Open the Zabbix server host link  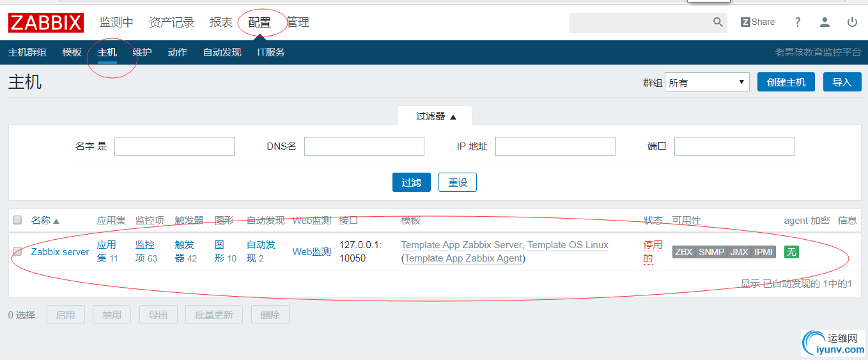coord(60,251)
